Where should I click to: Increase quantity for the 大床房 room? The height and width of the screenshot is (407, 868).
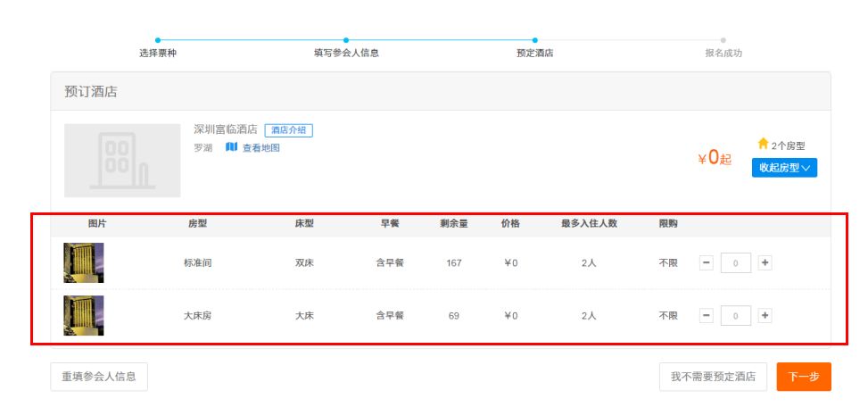tap(765, 315)
